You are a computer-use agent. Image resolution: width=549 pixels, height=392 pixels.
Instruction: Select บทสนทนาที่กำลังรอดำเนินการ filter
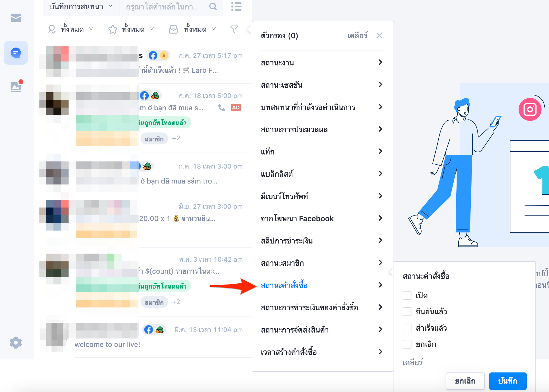323,107
